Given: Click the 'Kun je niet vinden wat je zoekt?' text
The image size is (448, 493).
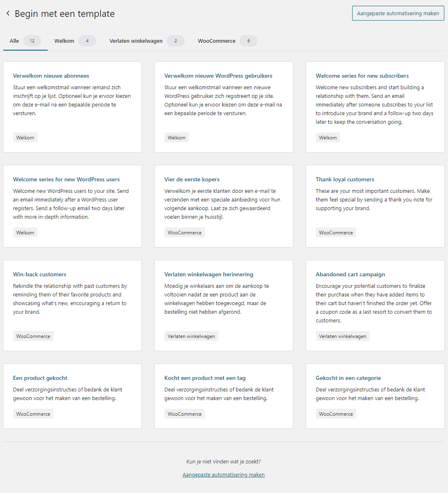Looking at the screenshot, I should [224, 462].
